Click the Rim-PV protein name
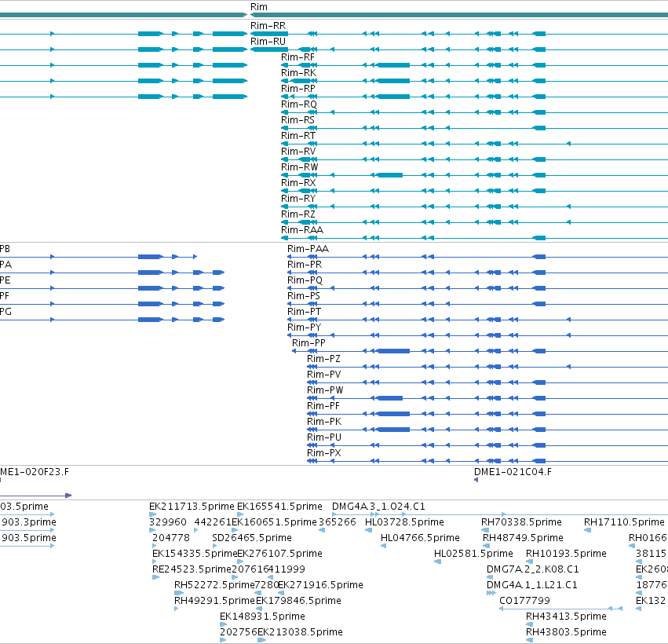Screen dimensions: 668x644 (x=323, y=375)
